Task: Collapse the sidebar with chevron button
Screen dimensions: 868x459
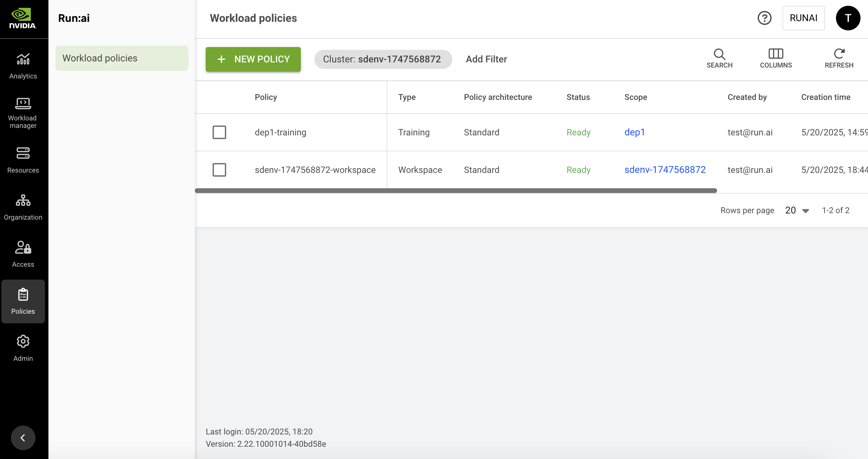Action: [x=23, y=438]
